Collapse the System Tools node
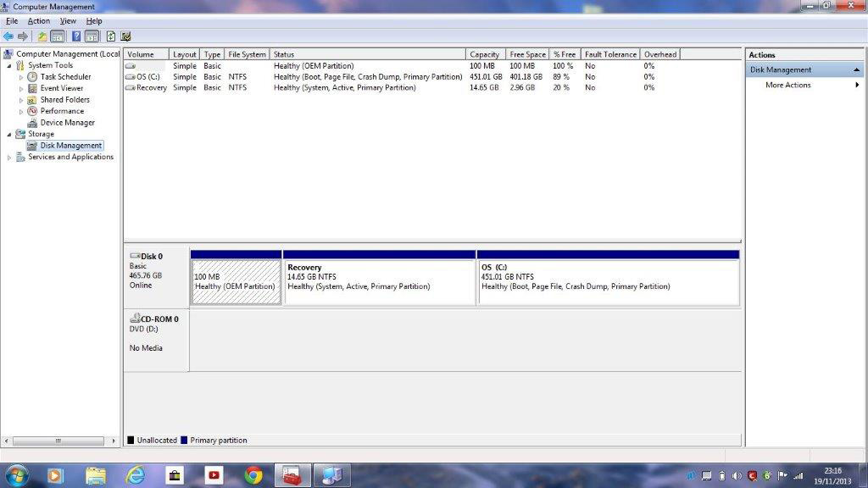Screen dimensions: 868x488 8,65
